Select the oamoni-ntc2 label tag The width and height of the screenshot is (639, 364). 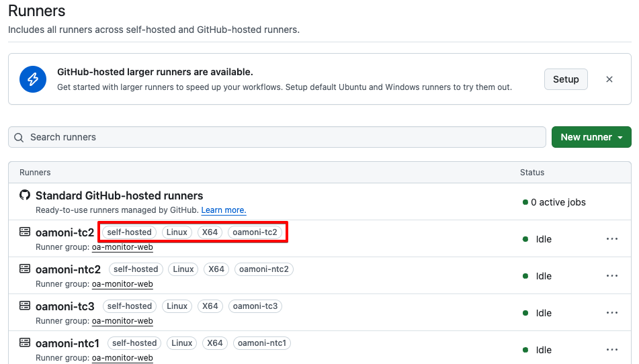pos(264,269)
